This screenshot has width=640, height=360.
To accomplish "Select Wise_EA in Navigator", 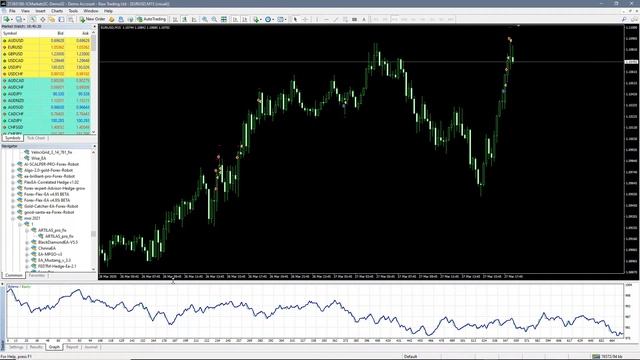I will tap(38, 158).
